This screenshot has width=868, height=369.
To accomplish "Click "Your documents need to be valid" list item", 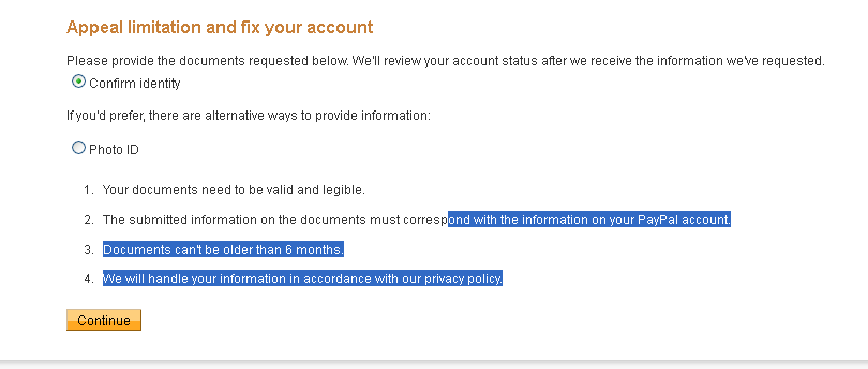I will (x=234, y=190).
